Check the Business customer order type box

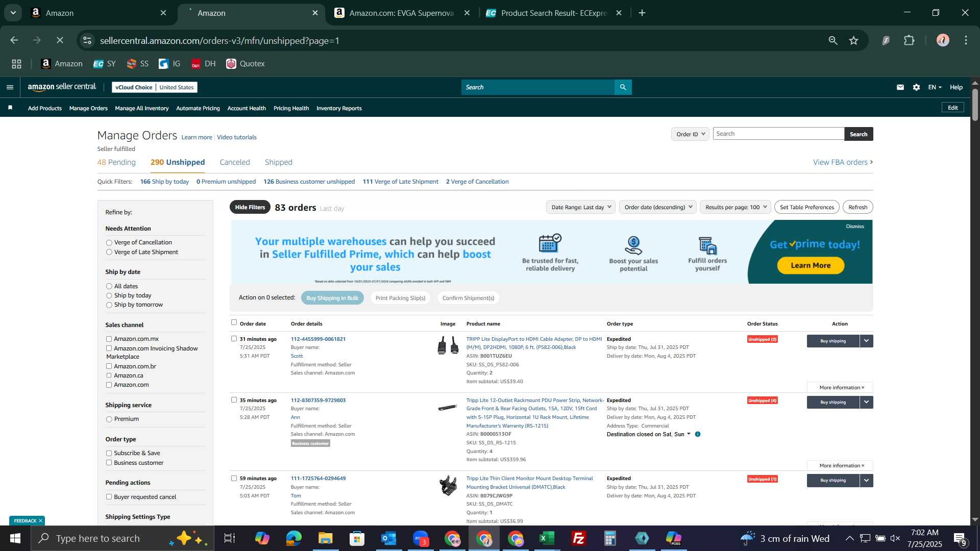[x=109, y=463]
